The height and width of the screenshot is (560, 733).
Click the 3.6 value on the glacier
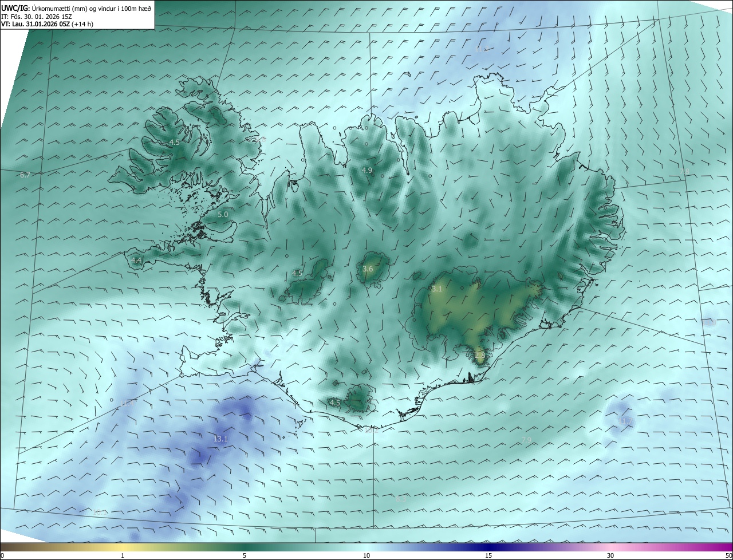pyautogui.click(x=368, y=269)
